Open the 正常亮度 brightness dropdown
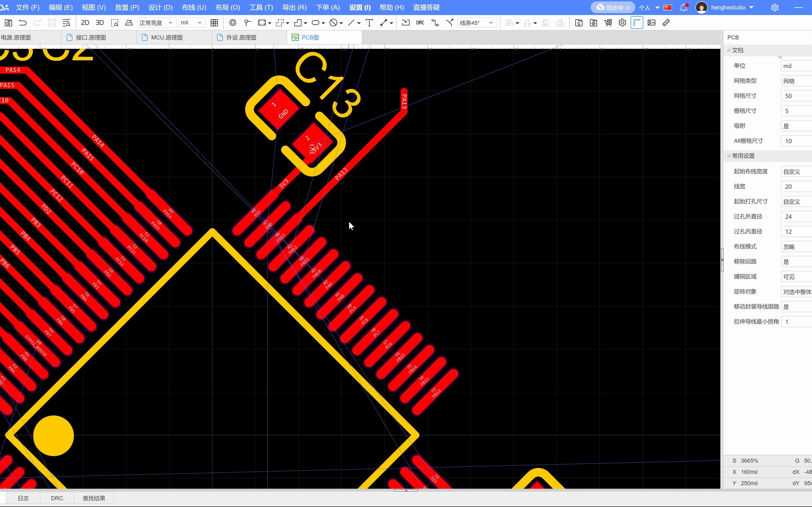Screen dimensions: 812x507 click(x=156, y=23)
